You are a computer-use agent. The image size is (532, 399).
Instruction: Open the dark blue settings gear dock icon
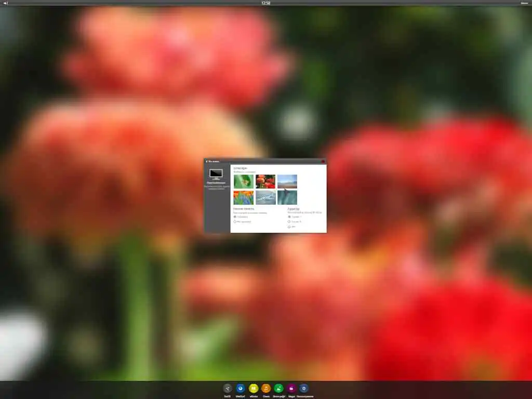tap(303, 388)
